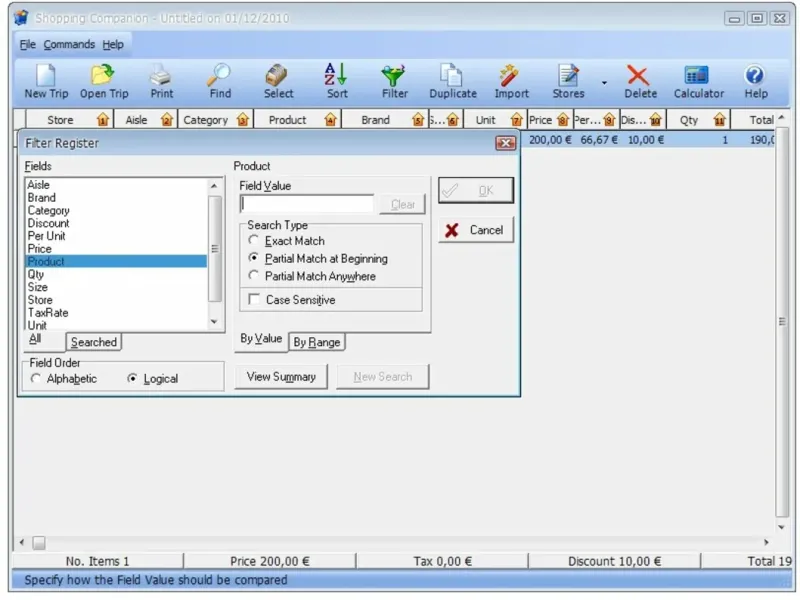The width and height of the screenshot is (800, 600).
Task: Click the Clear field value button
Action: 402,204
